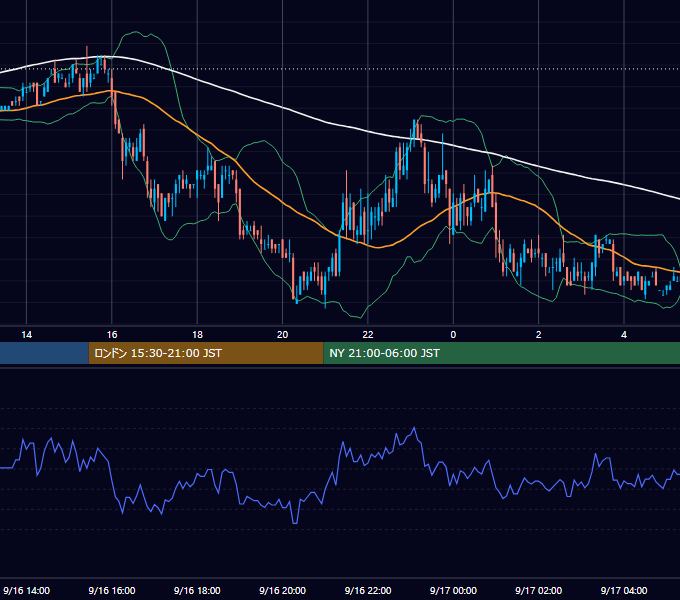Click time axis label 14 on price chart

[x=26, y=335]
